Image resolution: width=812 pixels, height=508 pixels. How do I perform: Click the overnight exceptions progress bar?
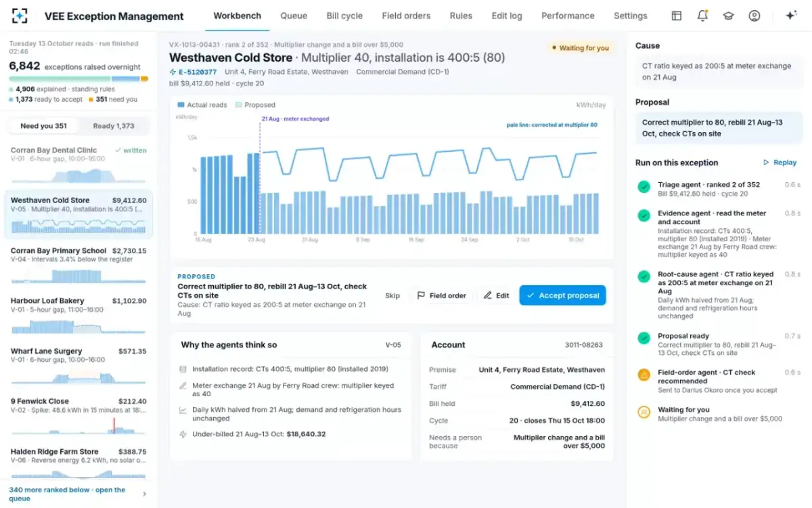[x=78, y=79]
